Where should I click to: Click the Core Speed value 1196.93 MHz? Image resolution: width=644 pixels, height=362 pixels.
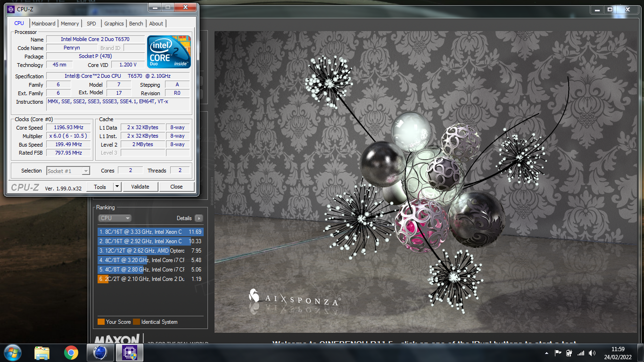tap(69, 128)
